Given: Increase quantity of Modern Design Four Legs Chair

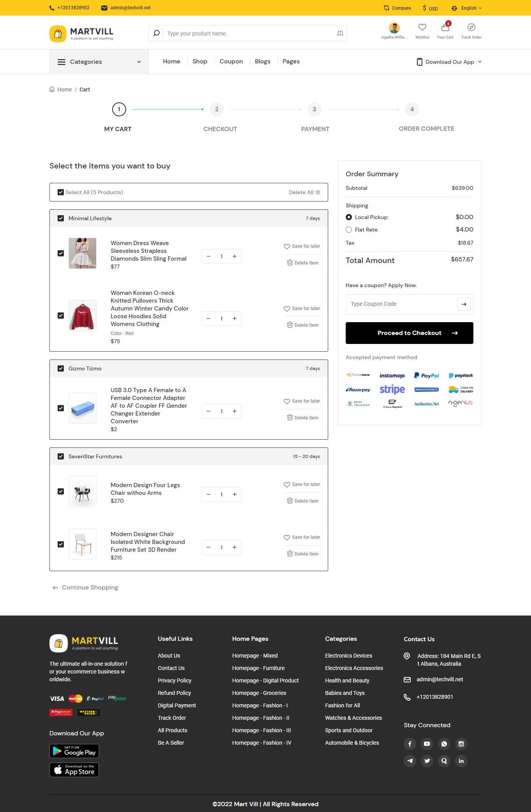Looking at the screenshot, I should click(x=234, y=495).
